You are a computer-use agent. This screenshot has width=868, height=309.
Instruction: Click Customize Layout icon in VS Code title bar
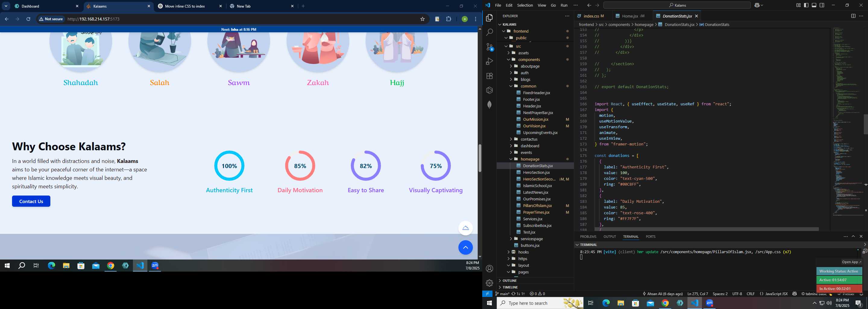pos(798,5)
